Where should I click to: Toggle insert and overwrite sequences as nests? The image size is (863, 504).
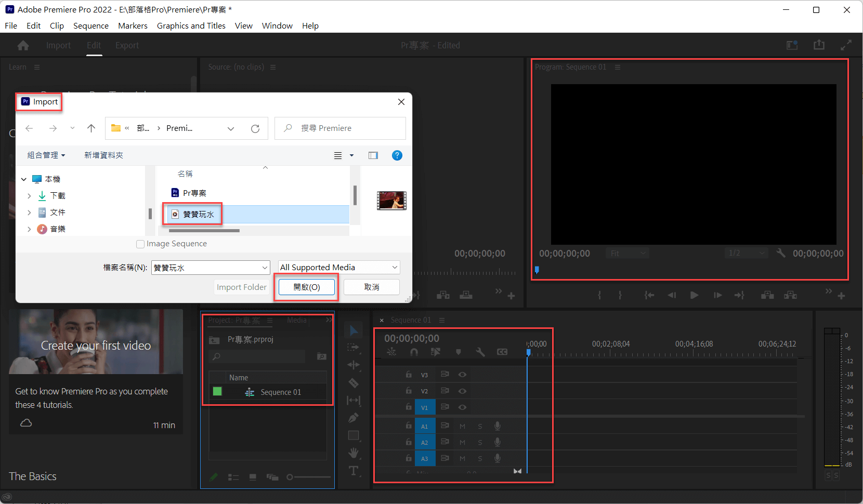[x=391, y=352]
